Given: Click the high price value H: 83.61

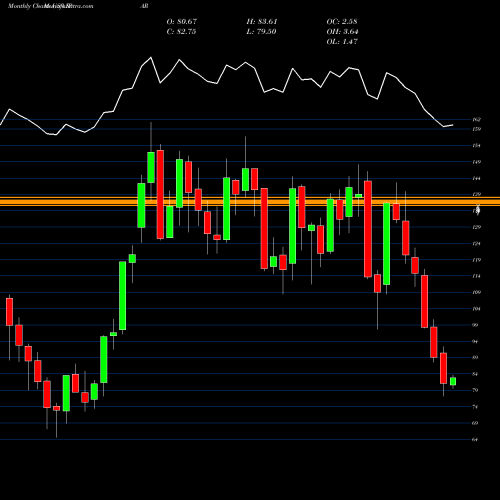Looking at the screenshot, I should coord(262,22).
